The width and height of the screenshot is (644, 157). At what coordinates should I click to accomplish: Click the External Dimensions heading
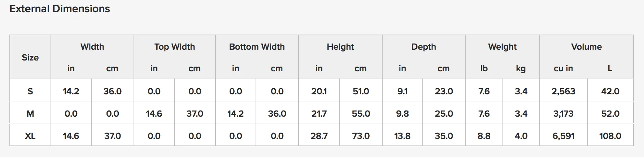[x=60, y=9]
